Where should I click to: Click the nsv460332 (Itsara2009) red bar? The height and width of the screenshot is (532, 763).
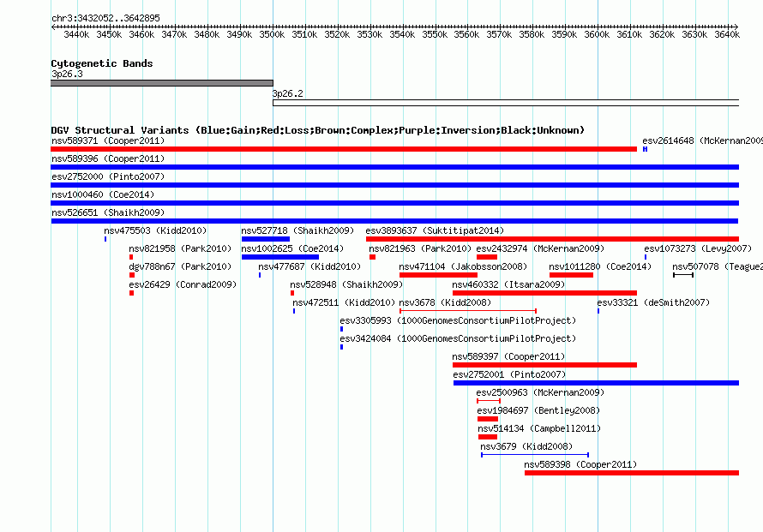(544, 293)
